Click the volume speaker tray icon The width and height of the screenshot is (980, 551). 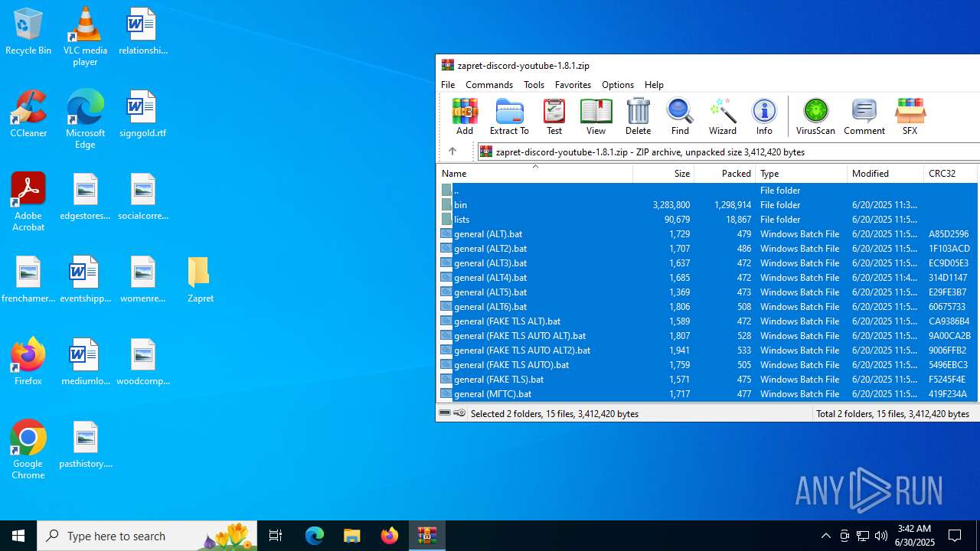point(881,536)
